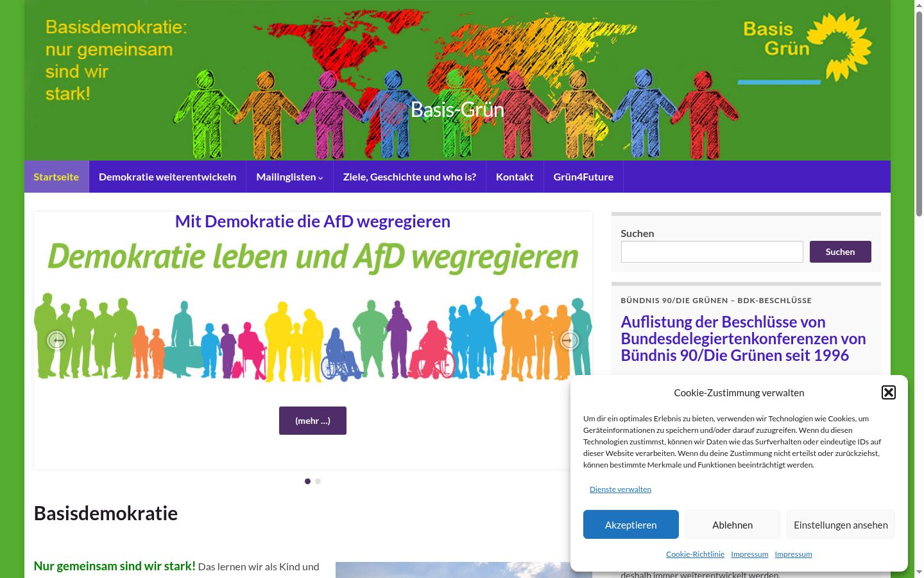The height and width of the screenshot is (578, 924).
Task: Click the Basis Grün sunflower logo
Action: pos(807,49)
